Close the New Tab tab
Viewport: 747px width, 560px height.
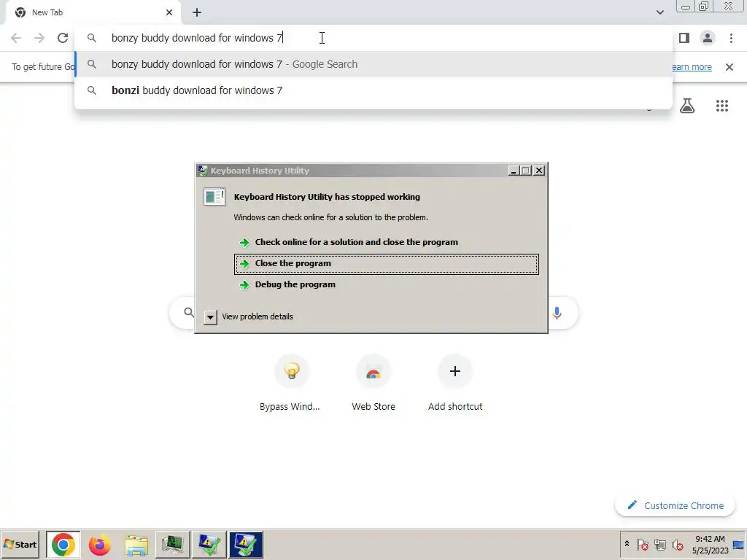click(169, 12)
